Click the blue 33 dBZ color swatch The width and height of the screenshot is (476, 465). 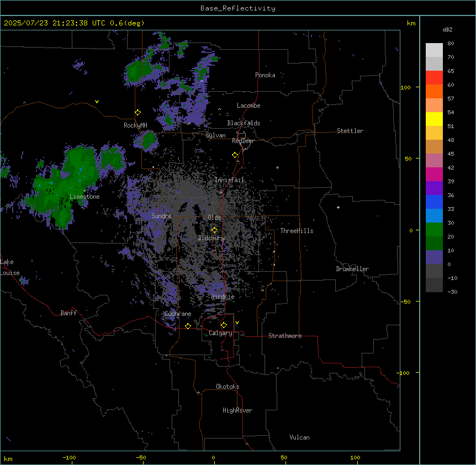pos(434,202)
